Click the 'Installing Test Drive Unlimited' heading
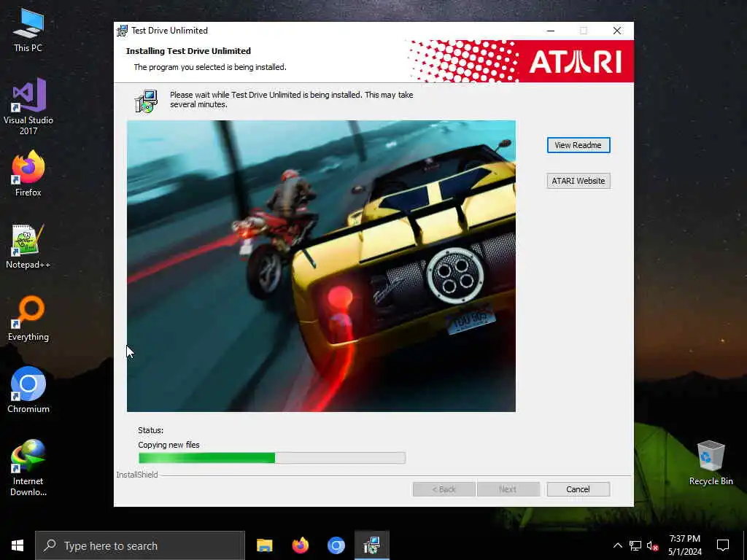This screenshot has height=560, width=747. point(188,51)
